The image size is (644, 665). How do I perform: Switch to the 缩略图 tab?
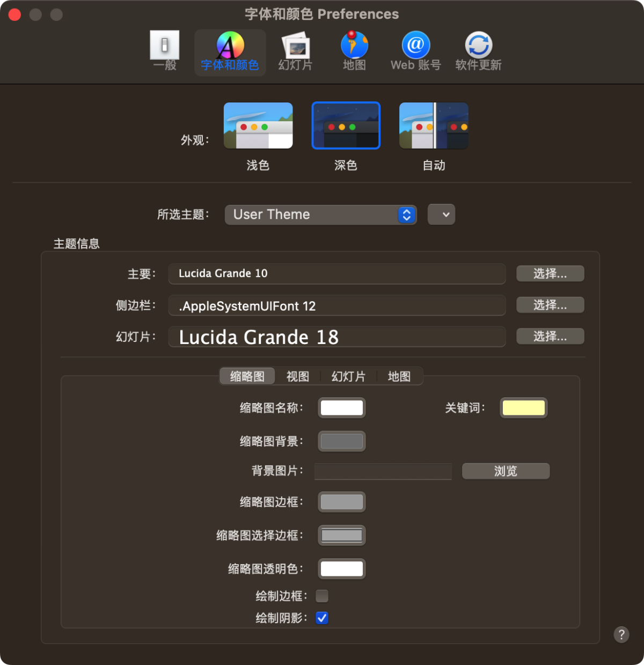247,376
